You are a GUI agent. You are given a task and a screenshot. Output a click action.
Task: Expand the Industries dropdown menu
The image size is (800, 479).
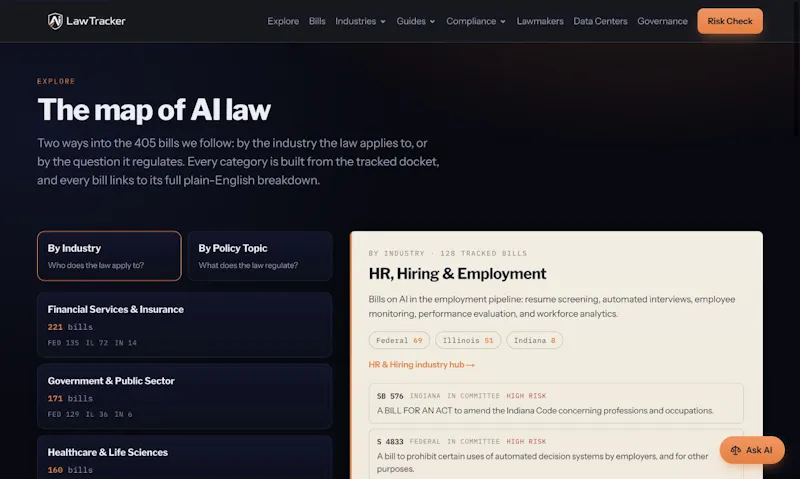tap(360, 21)
